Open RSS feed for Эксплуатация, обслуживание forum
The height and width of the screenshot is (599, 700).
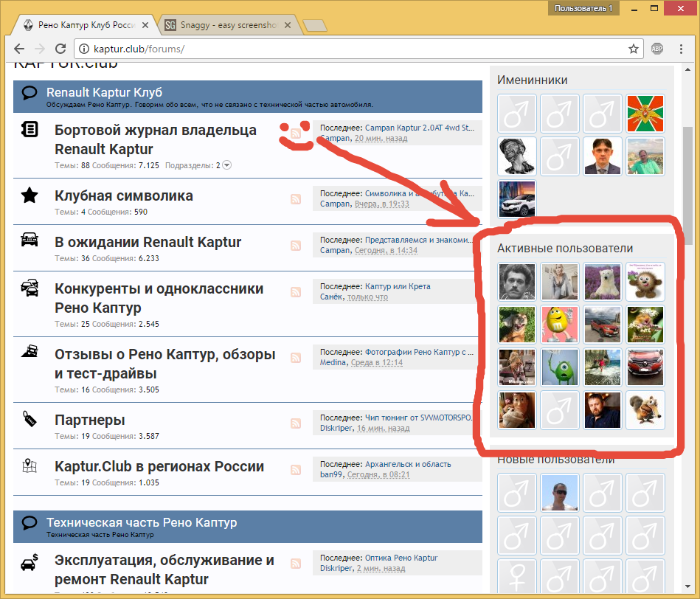point(296,564)
